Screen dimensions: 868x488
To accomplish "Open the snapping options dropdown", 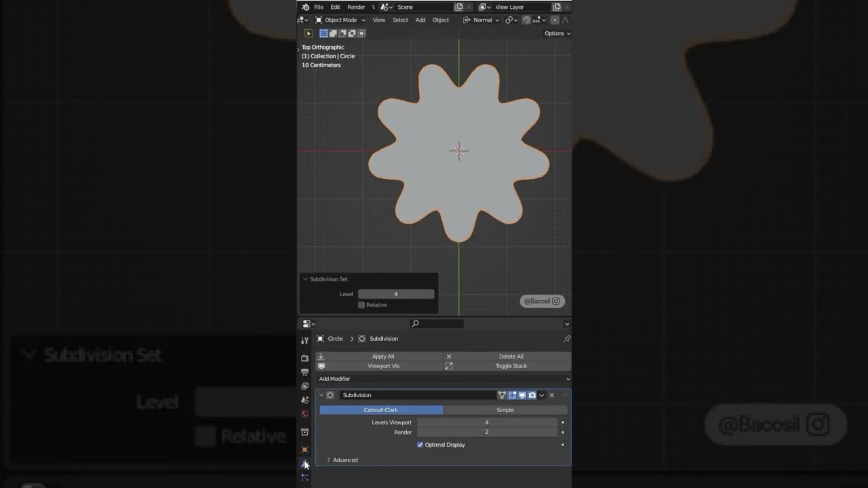I will click(538, 20).
